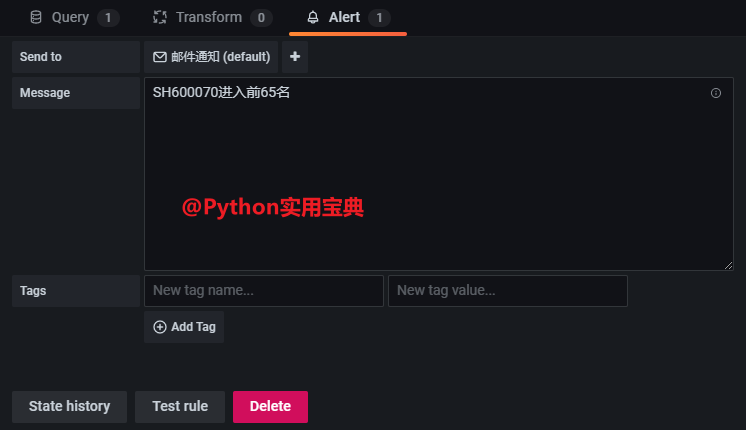The image size is (746, 430).
Task: Click the info icon in Message box
Action: coord(716,93)
